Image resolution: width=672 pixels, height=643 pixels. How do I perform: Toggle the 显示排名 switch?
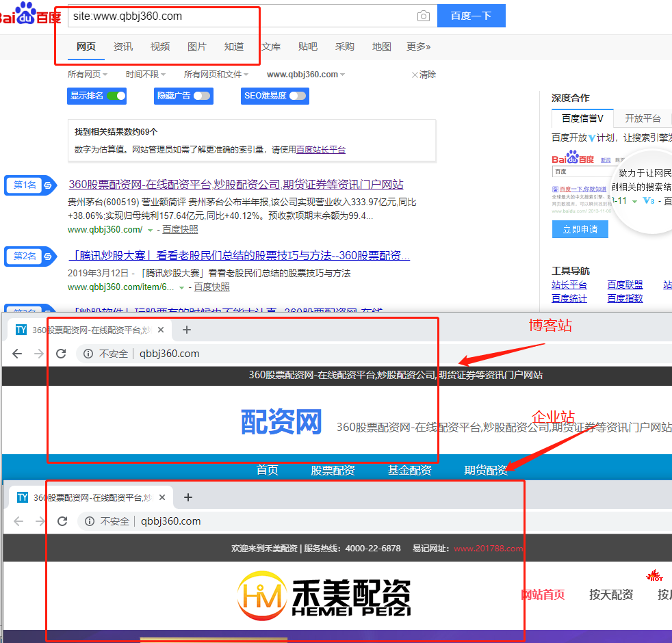click(116, 96)
